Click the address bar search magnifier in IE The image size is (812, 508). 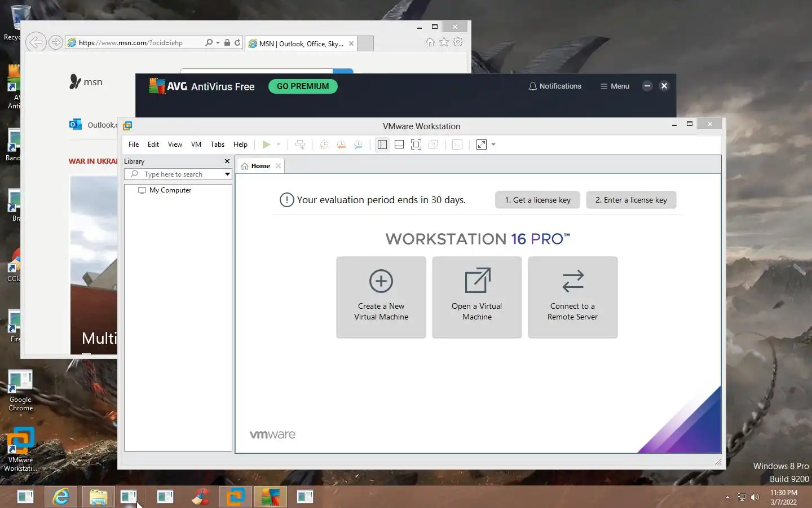[209, 42]
